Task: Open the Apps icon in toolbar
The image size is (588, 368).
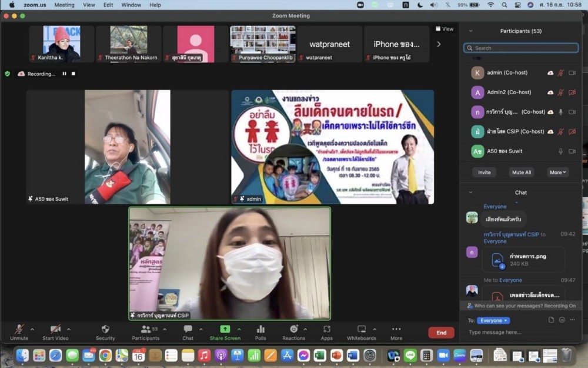Action: (327, 329)
